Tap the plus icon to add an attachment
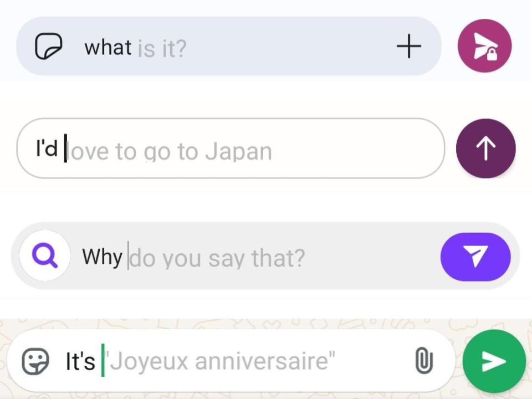 point(409,47)
